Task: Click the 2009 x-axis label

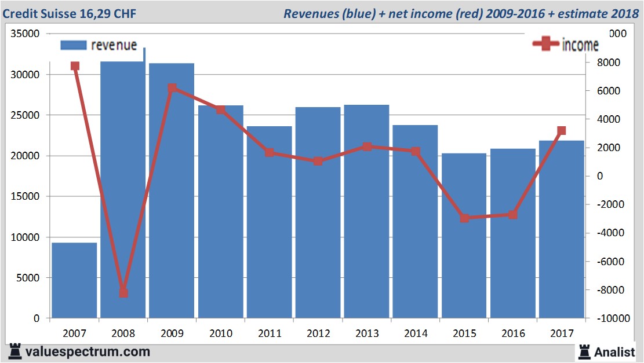Action: pyautogui.click(x=172, y=333)
